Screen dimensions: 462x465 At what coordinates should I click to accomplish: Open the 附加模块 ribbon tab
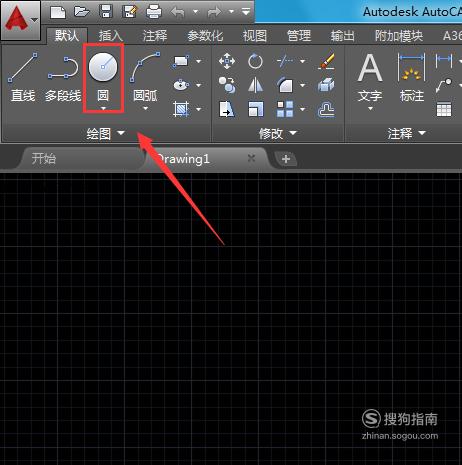(399, 36)
